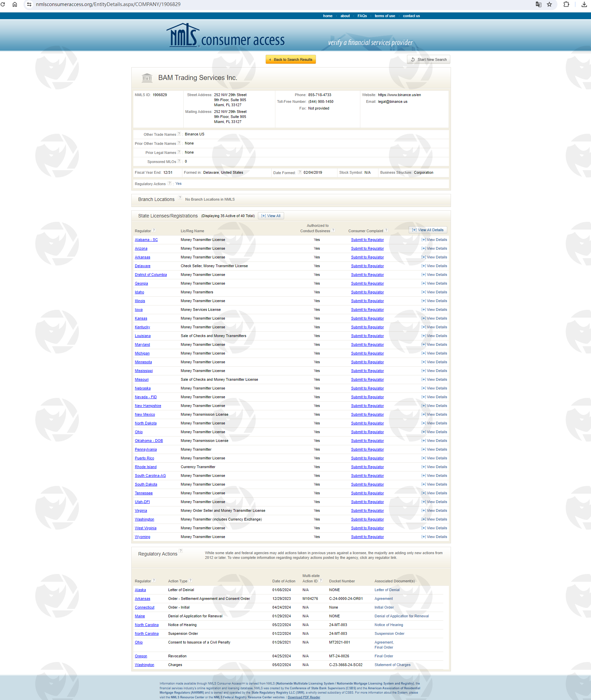
Task: Click the browser home icon
Action: (x=15, y=4)
